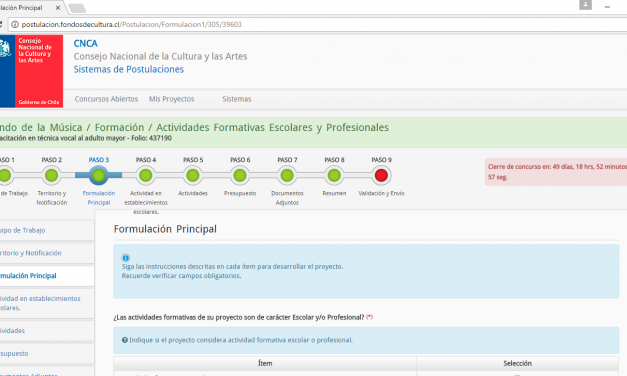Click the Sistemas de Postulaciones link

coord(129,69)
